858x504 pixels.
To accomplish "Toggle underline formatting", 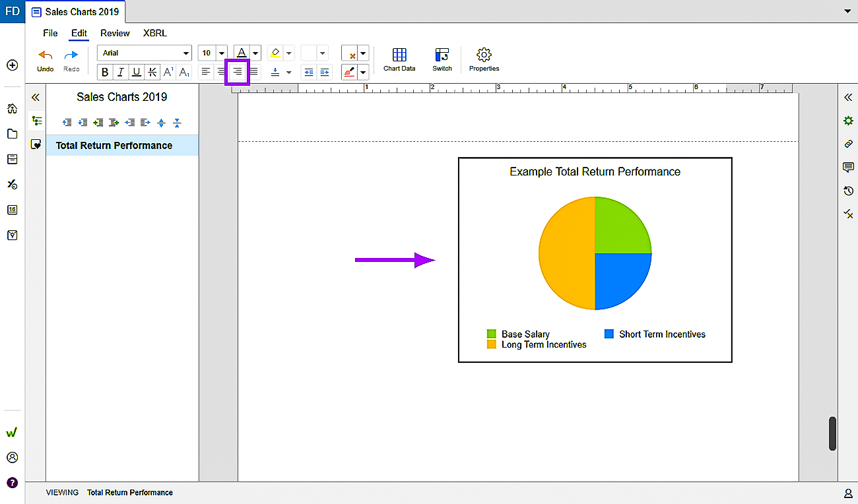I will pos(137,72).
